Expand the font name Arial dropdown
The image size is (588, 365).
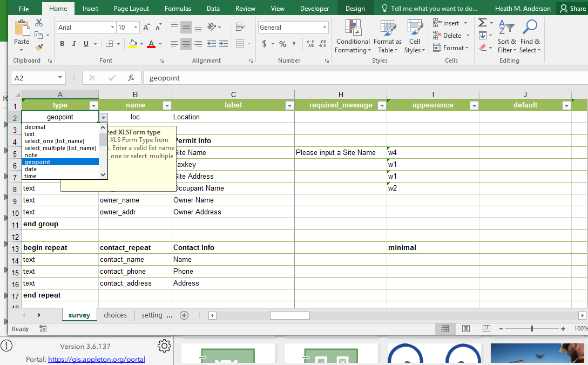click(x=112, y=28)
